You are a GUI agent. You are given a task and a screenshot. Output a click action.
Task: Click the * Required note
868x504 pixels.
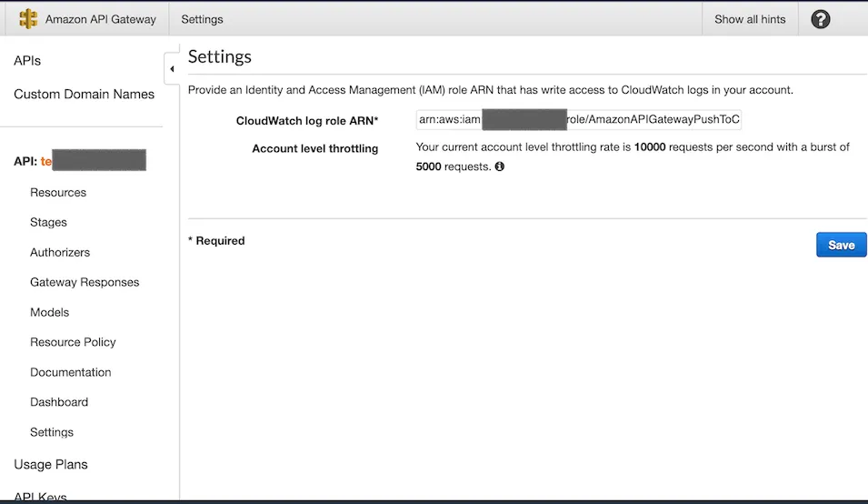click(216, 240)
